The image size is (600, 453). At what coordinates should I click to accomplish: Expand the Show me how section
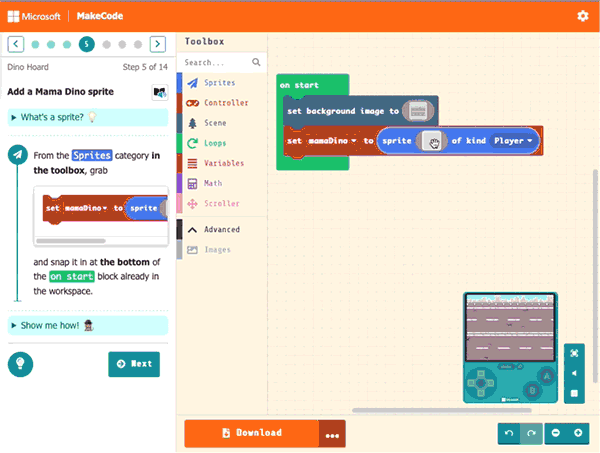tap(88, 326)
